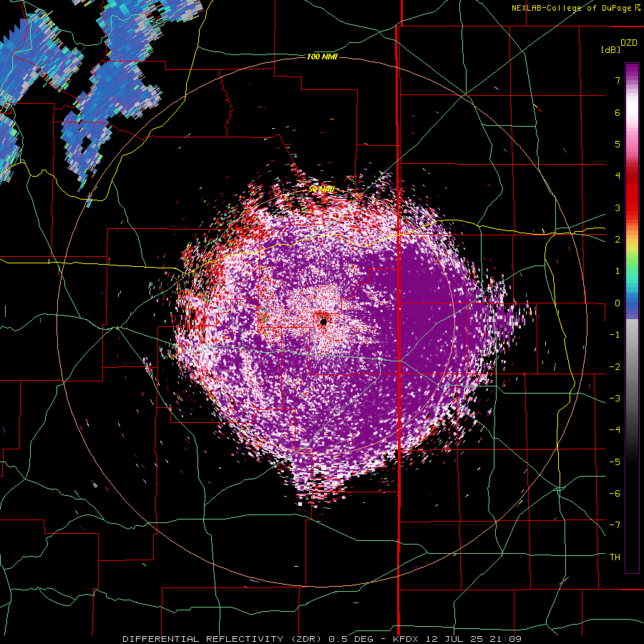Click the TH threshold label on the scale
Screen dimensions: 644x644
615,557
